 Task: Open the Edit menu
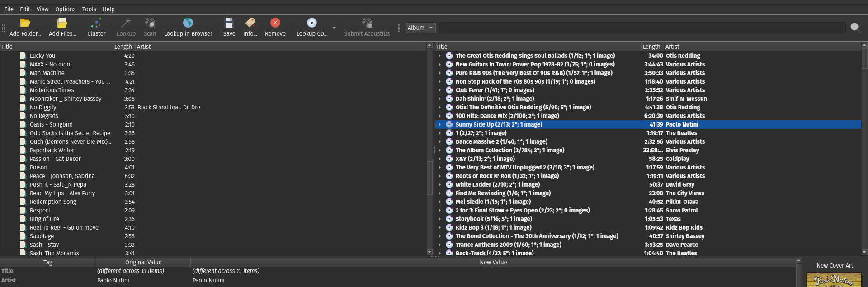pyautogui.click(x=25, y=9)
